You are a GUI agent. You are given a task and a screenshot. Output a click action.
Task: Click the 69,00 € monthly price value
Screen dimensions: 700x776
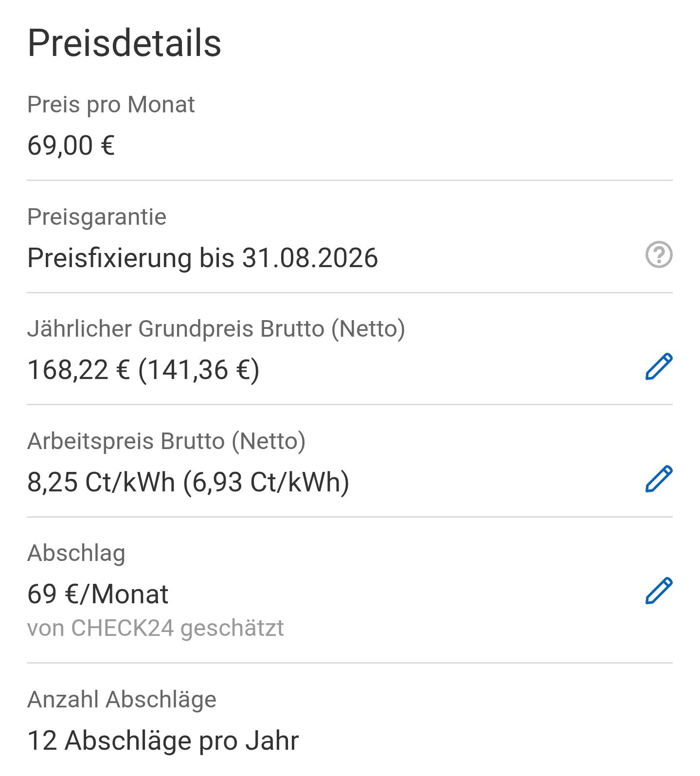point(71,145)
